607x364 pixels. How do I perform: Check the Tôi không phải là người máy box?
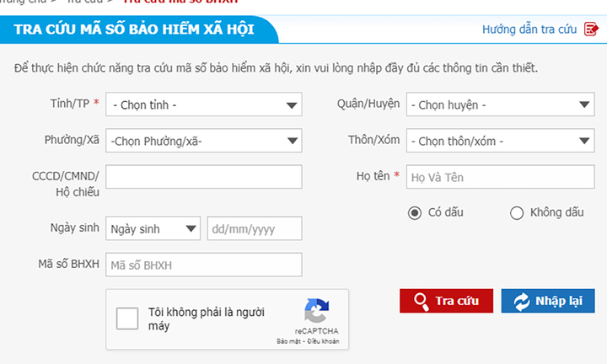[127, 318]
